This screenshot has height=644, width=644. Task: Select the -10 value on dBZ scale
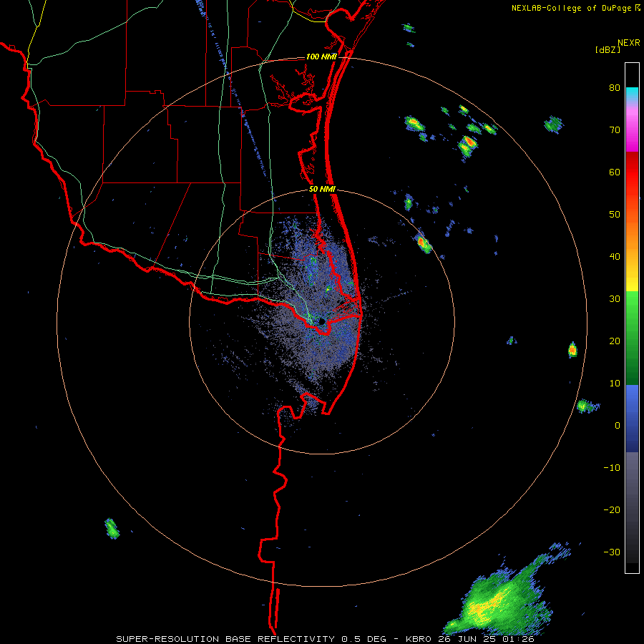click(612, 467)
